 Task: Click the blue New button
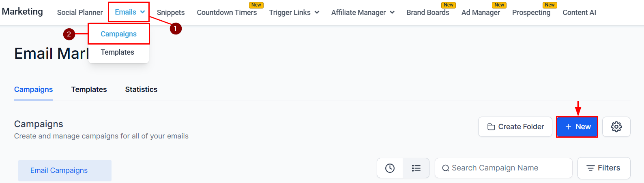(x=577, y=127)
